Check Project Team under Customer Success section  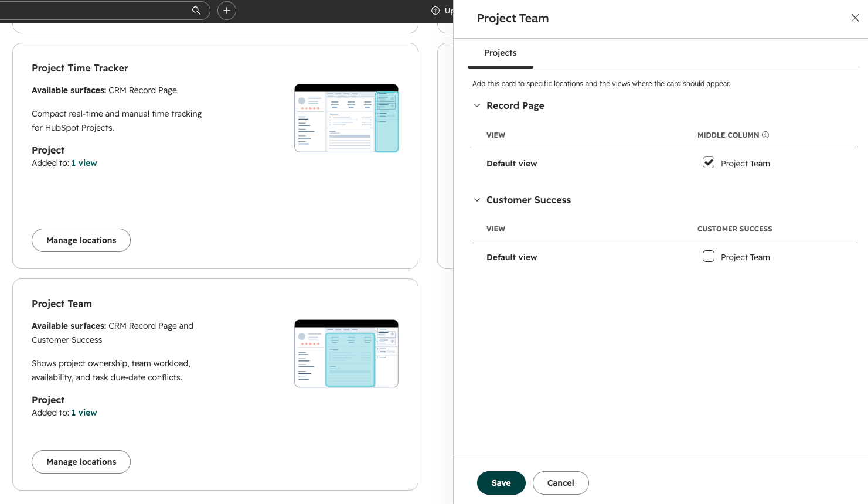tap(709, 257)
